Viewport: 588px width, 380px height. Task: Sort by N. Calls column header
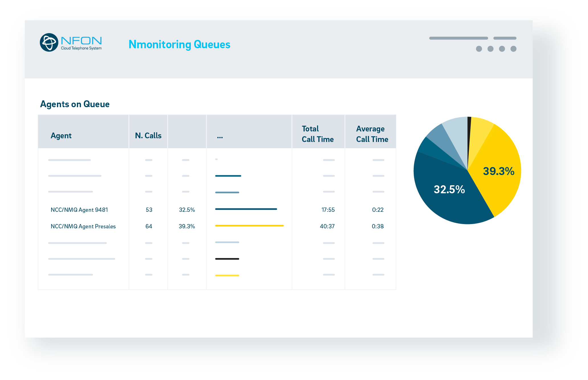click(148, 136)
